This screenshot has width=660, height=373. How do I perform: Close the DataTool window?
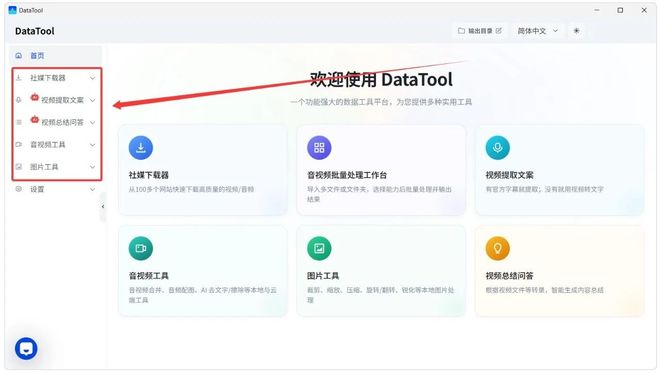click(644, 10)
